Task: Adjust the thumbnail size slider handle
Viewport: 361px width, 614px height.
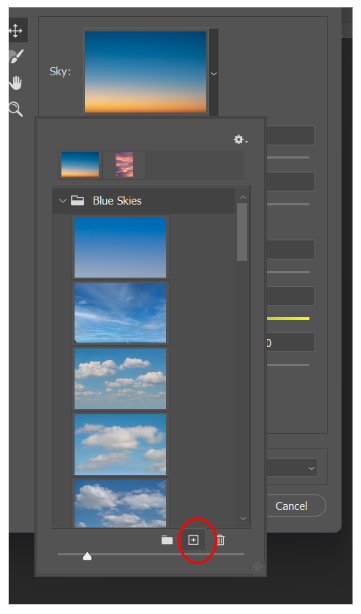Action: click(87, 556)
